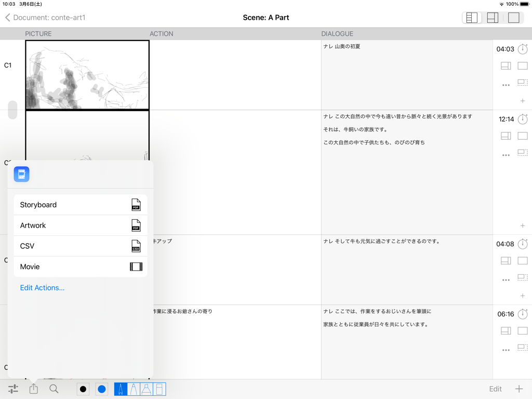Viewport: 532px width, 399px height.
Task: Open the blue document app icon in popover
Action: pyautogui.click(x=21, y=174)
